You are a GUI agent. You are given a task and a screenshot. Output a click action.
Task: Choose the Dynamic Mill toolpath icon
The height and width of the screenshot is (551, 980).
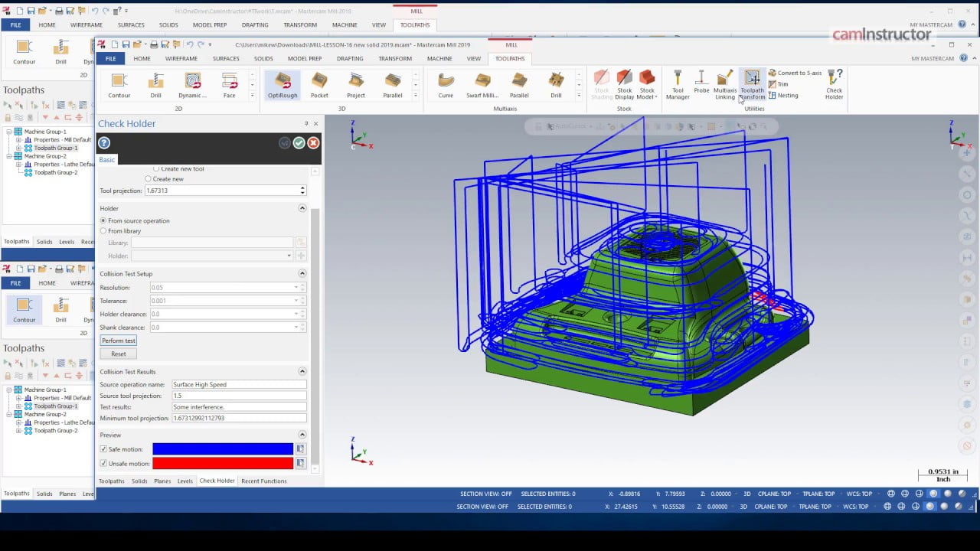tap(192, 85)
